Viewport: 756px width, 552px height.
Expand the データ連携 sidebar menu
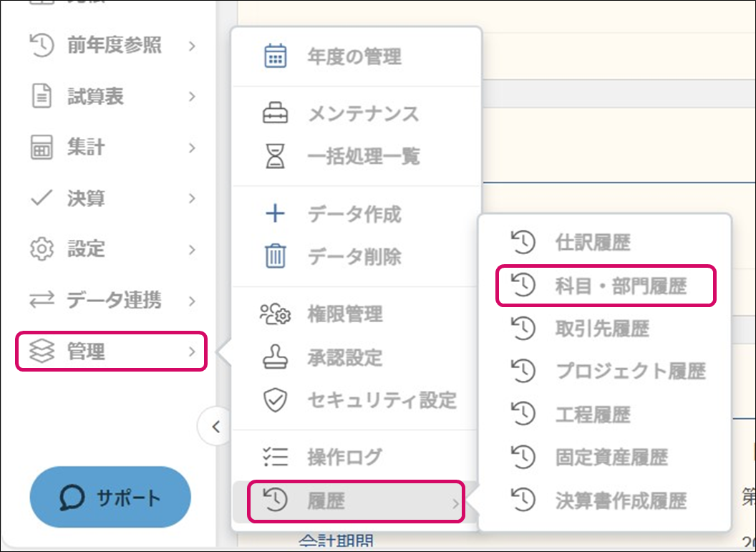tap(112, 301)
